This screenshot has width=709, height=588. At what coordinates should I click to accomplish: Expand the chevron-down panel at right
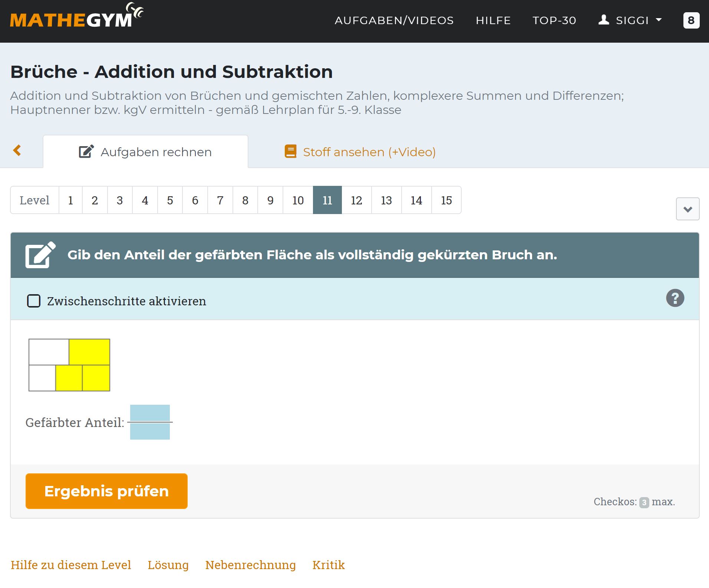[687, 209]
